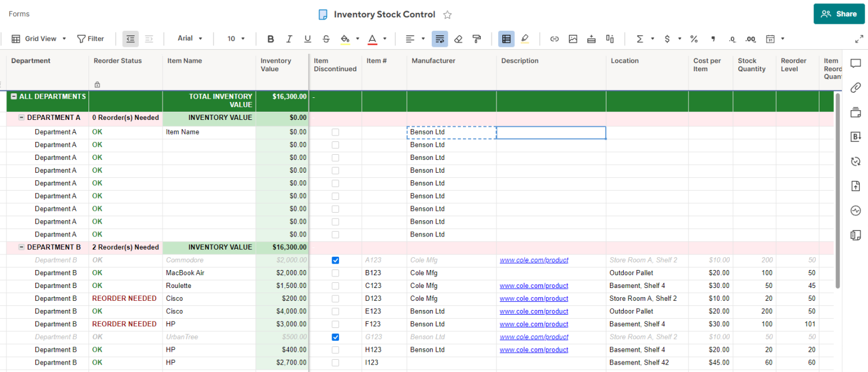The width and height of the screenshot is (868, 372).
Task: Open the attachments paperclip panel
Action: click(856, 87)
